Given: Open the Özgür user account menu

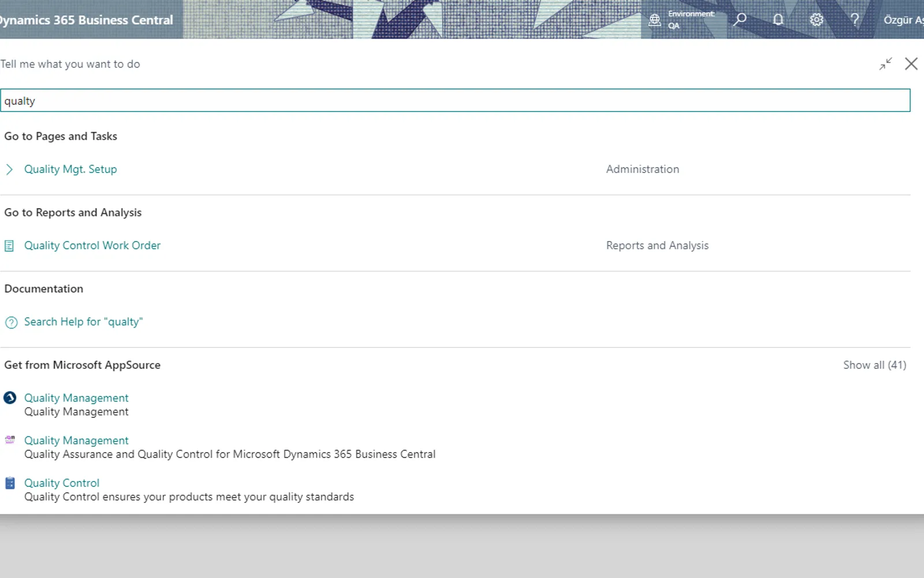Looking at the screenshot, I should (x=903, y=20).
